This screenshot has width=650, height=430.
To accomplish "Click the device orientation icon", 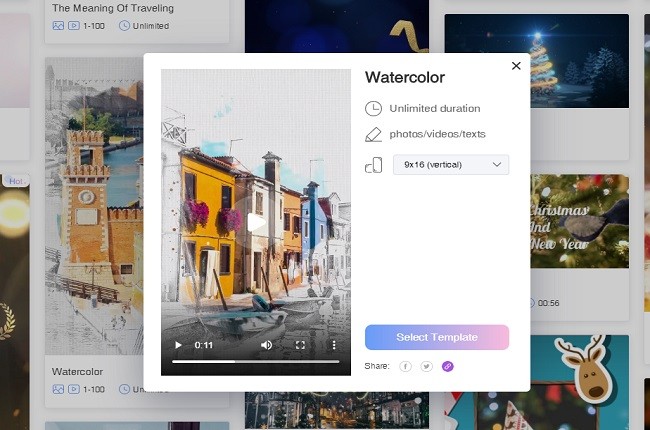I will tap(374, 165).
